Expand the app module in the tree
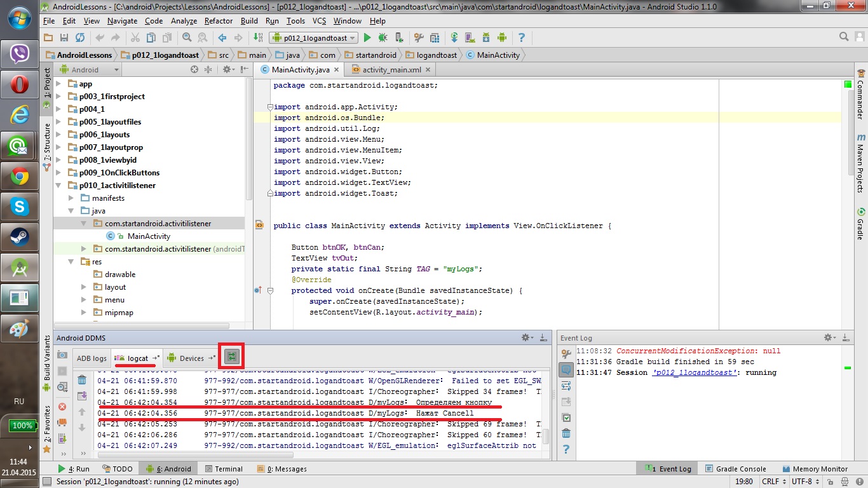This screenshot has height=488, width=868. [x=58, y=84]
